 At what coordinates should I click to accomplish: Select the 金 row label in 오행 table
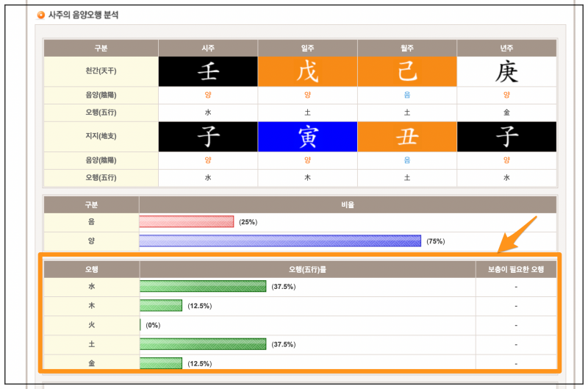91,363
